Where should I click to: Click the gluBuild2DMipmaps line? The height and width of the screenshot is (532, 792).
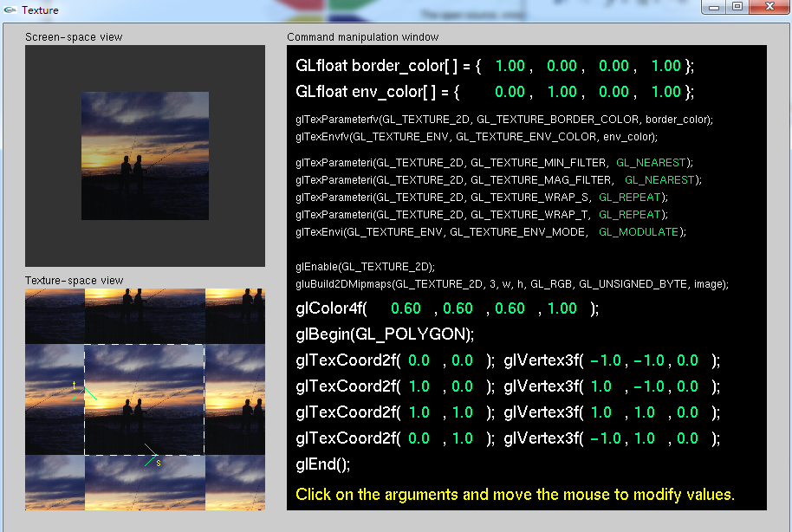tap(512, 284)
